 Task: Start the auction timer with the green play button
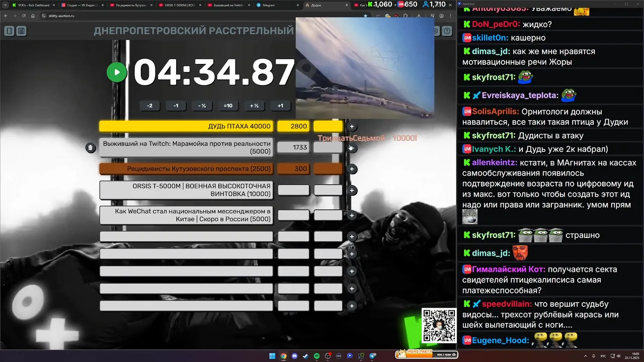point(117,72)
